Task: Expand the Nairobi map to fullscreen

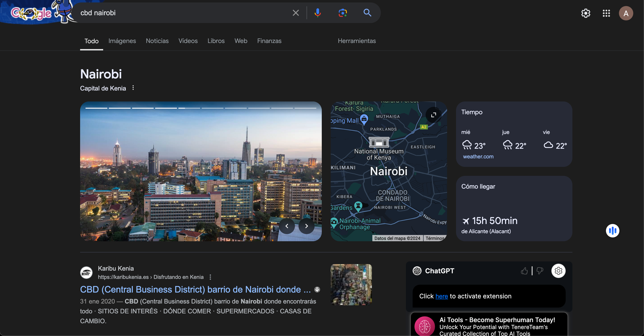Action: [434, 115]
